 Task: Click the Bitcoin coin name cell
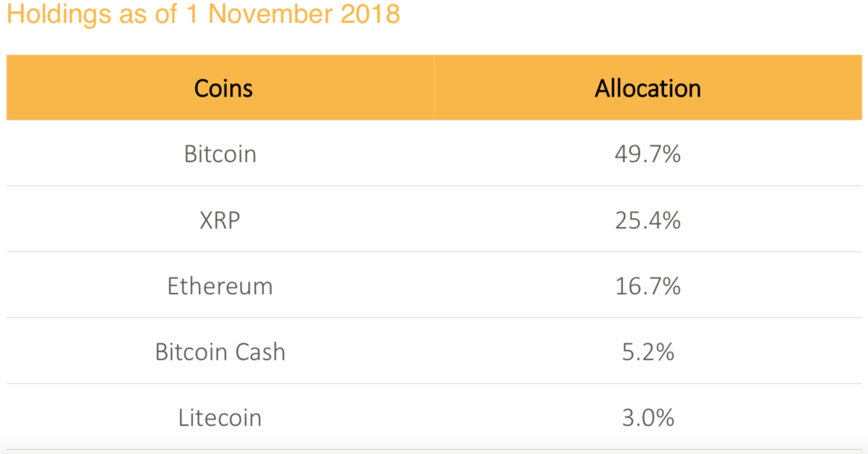coord(220,154)
